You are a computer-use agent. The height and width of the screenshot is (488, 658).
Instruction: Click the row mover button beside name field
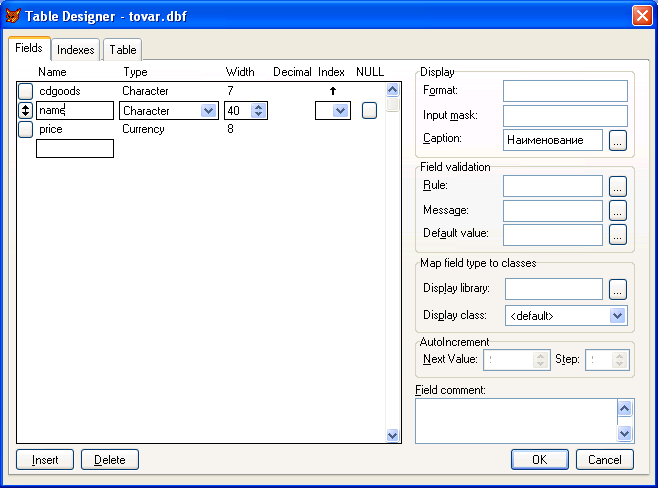point(26,110)
